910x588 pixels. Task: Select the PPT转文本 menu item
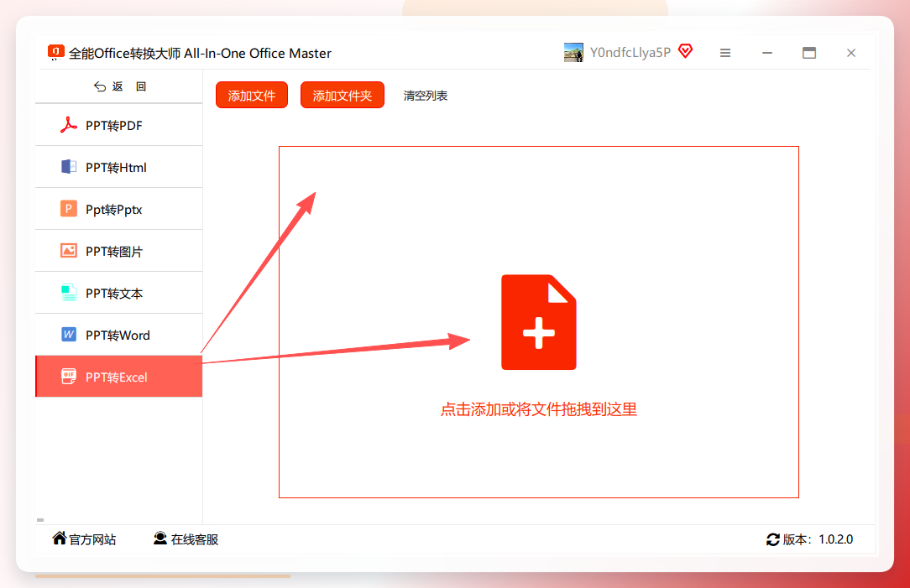click(119, 293)
